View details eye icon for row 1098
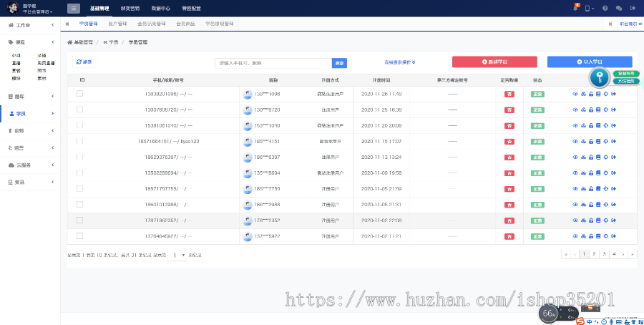Image resolution: width=644 pixels, height=325 pixels. pyautogui.click(x=575, y=94)
